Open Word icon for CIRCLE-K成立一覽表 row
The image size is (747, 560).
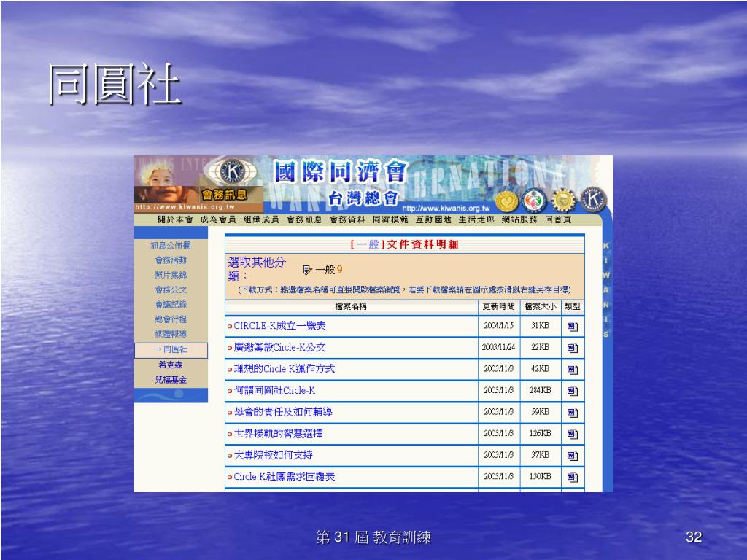point(572,327)
